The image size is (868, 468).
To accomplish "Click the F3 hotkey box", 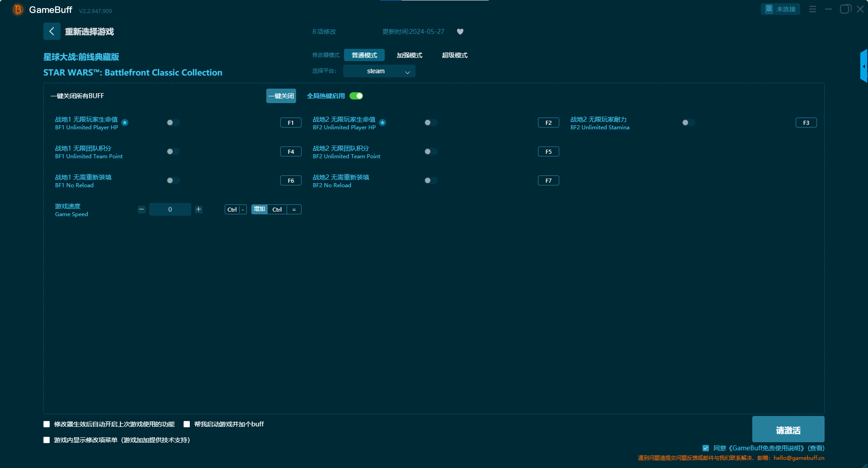I will click(x=806, y=123).
